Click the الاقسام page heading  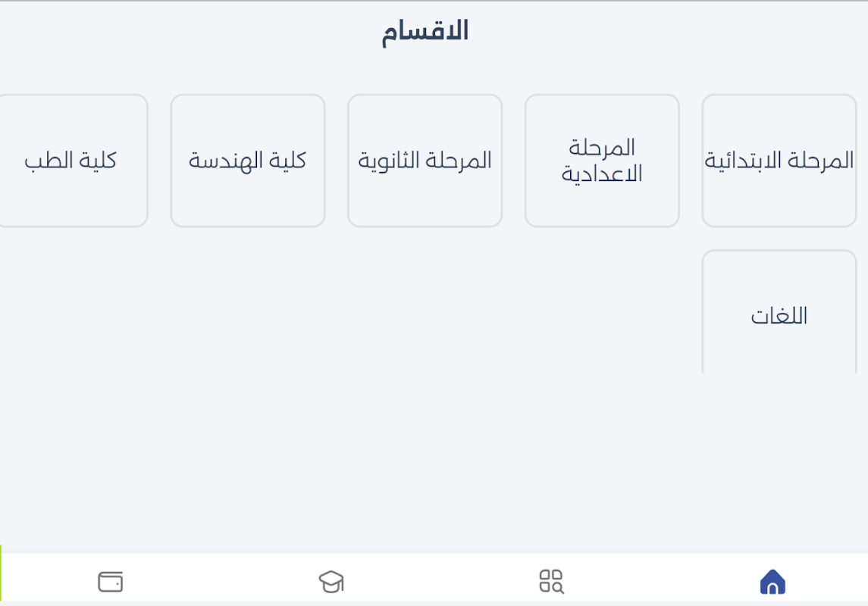pyautogui.click(x=425, y=31)
